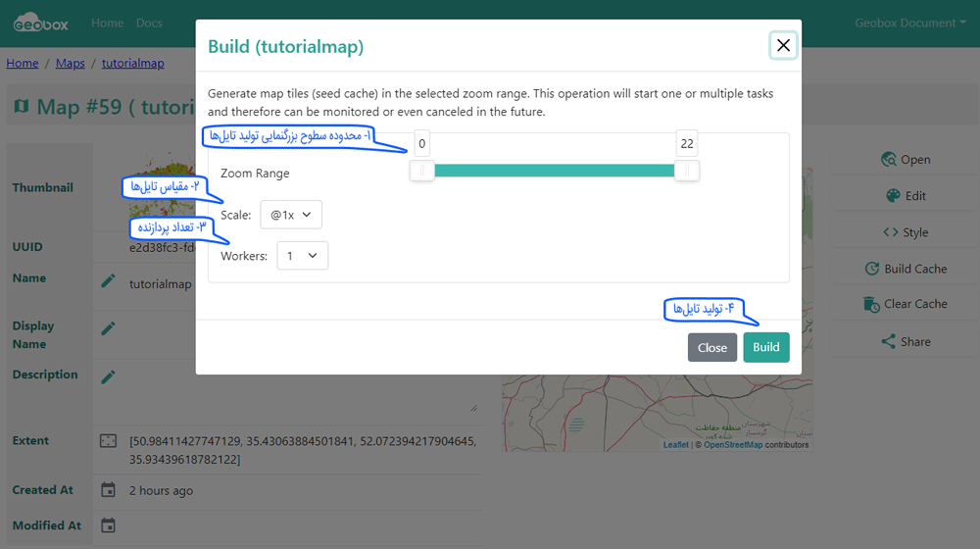The width and height of the screenshot is (980, 549).
Task: Click the Modified At calendar icon
Action: pos(108,526)
